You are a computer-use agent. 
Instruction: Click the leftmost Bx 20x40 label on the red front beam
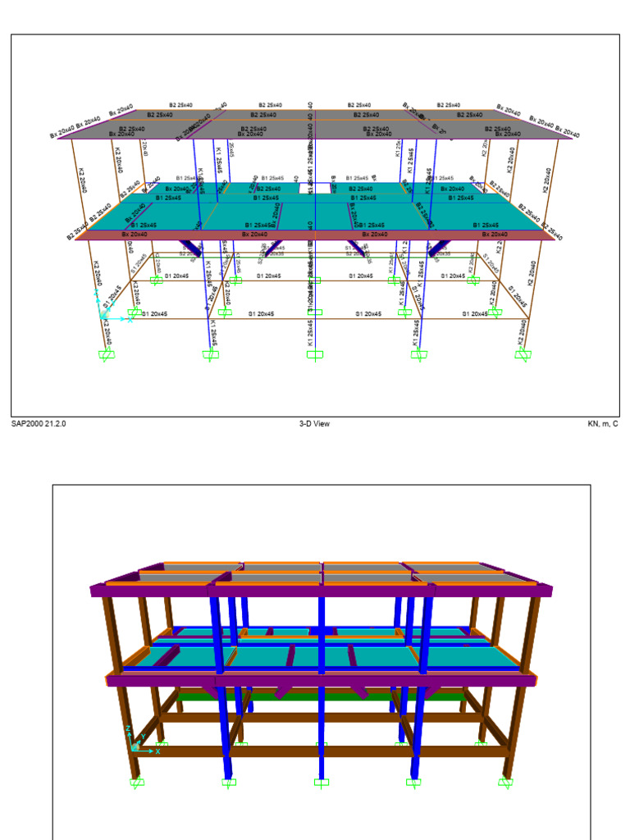(135, 235)
